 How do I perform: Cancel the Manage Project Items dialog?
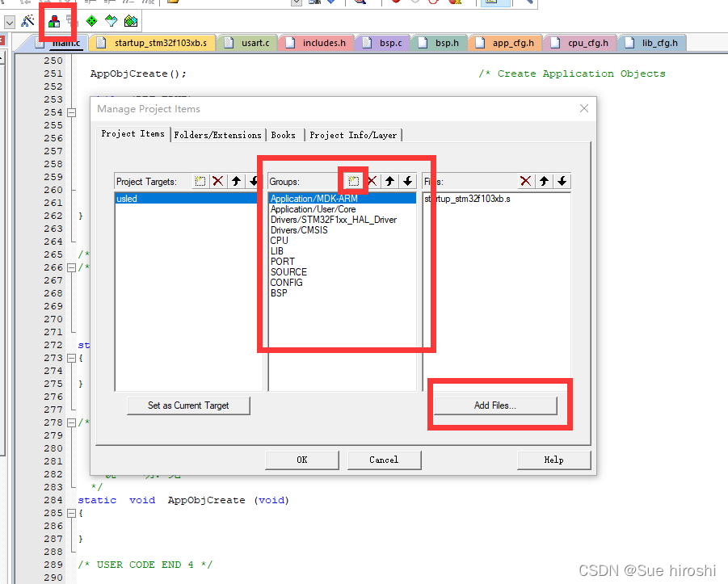[x=384, y=460]
